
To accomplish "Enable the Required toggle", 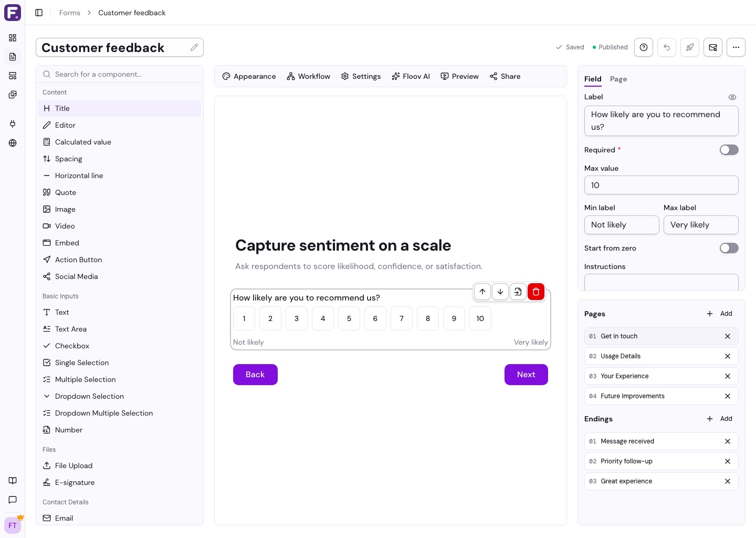I will coord(729,150).
